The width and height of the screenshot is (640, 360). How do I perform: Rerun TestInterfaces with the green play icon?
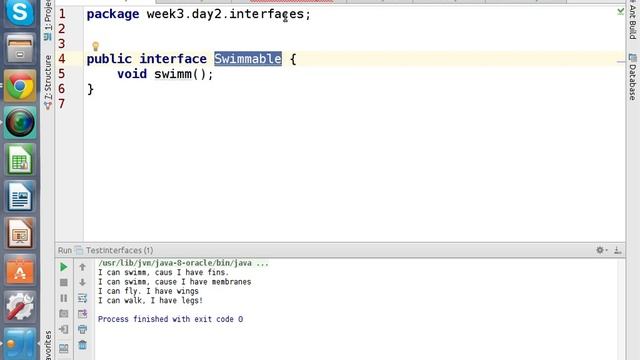coord(64,267)
